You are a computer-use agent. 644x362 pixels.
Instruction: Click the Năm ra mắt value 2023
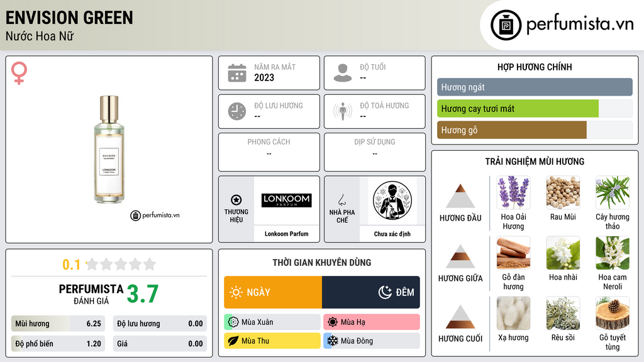tap(264, 77)
